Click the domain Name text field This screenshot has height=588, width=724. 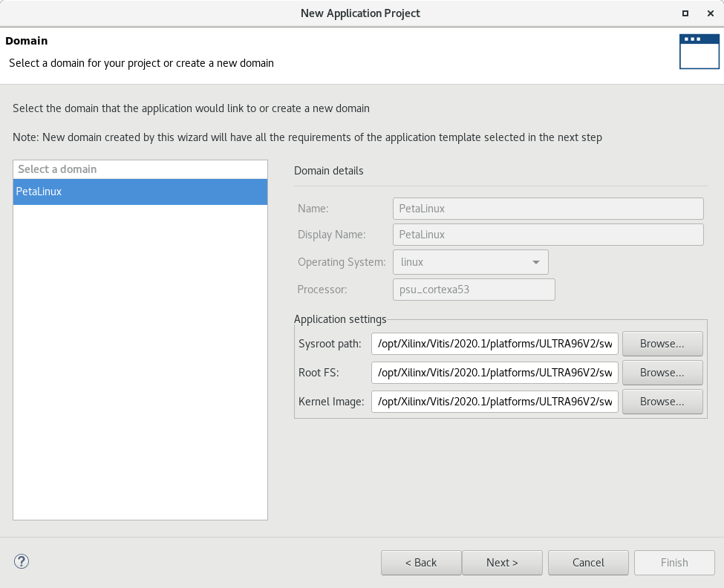pyautogui.click(x=547, y=209)
